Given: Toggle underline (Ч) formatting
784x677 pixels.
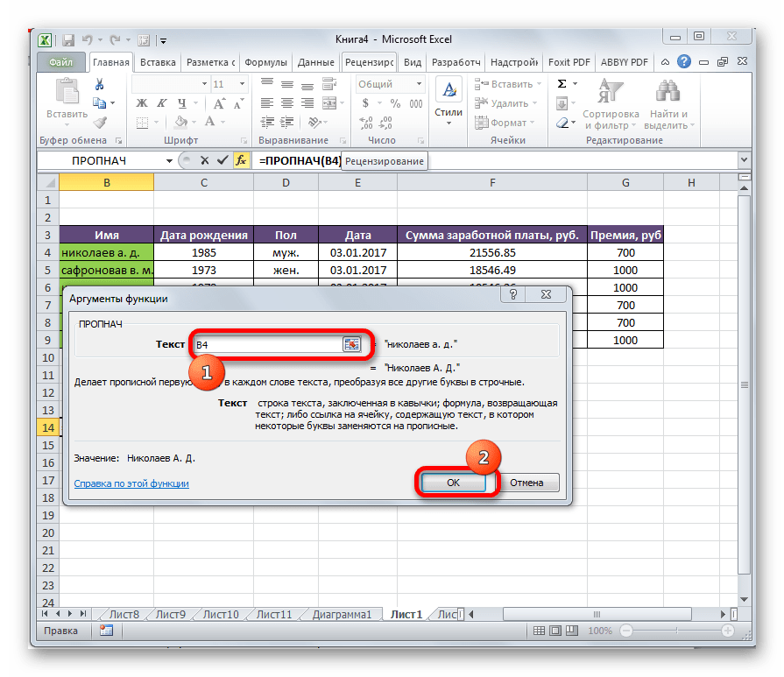Looking at the screenshot, I should click(x=182, y=103).
